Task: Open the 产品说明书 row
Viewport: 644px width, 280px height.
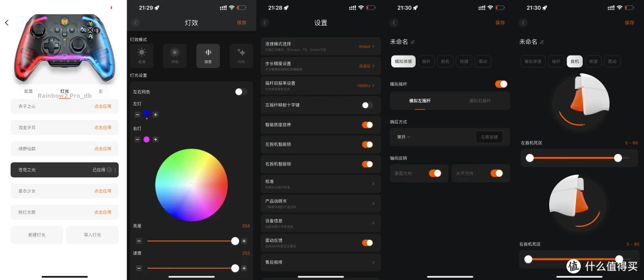Action: (321, 203)
